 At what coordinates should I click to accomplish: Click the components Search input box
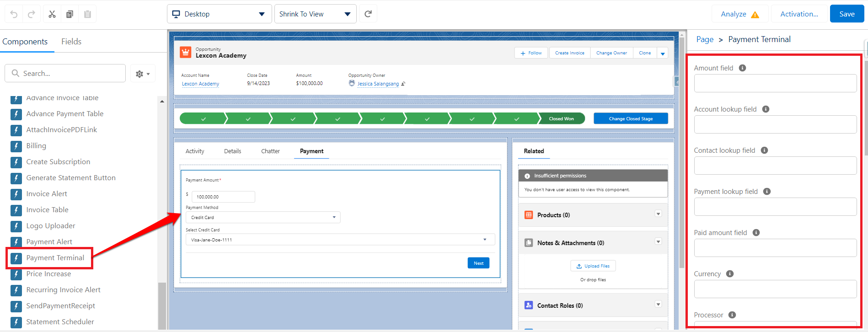[65, 74]
